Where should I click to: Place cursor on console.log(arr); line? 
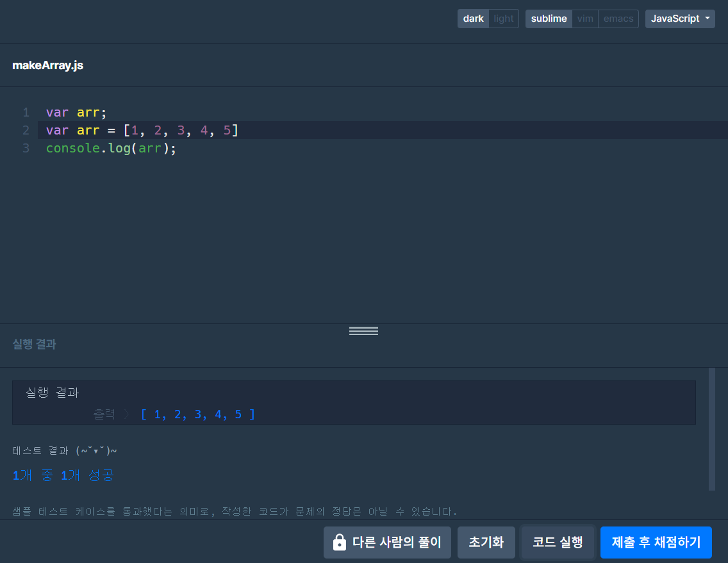[x=111, y=148]
